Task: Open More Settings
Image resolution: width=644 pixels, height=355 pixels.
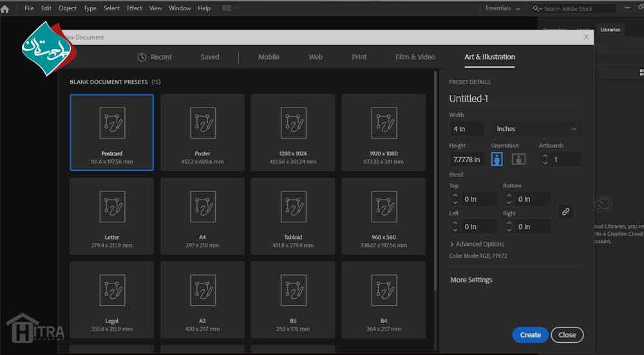Action: pos(471,280)
